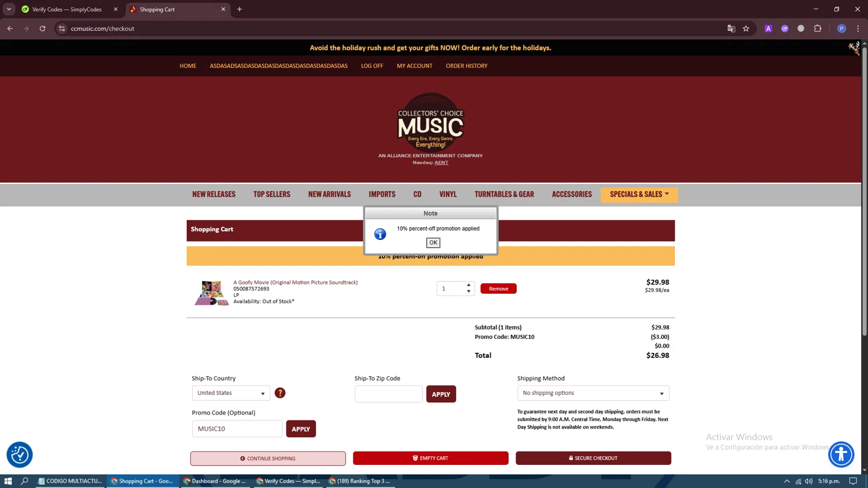Open Ranking Top 3 taskbar window

(360, 481)
